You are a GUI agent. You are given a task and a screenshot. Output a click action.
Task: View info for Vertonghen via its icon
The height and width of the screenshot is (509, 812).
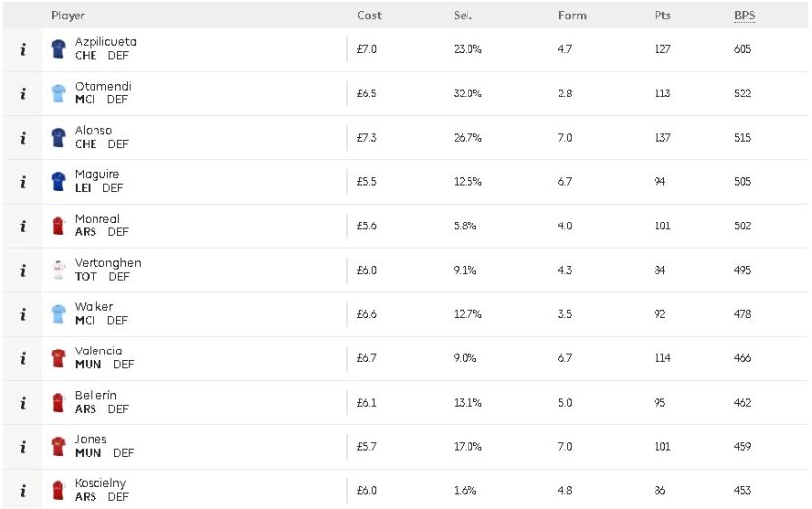(23, 271)
